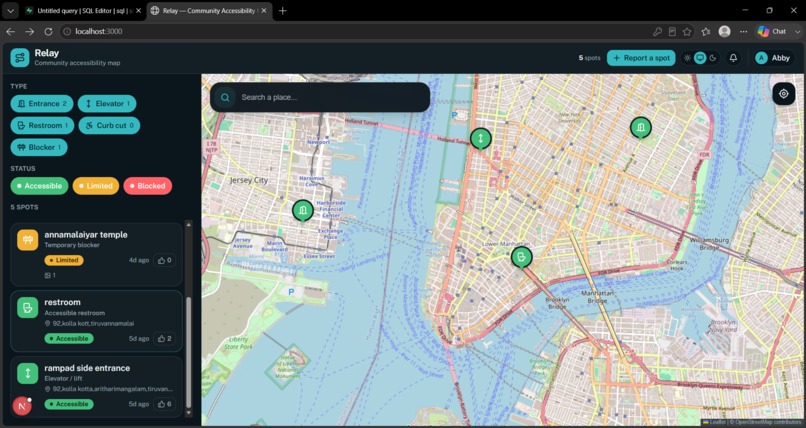Image resolution: width=806 pixels, height=428 pixels.
Task: Toggle the Curb cut type filter chip
Action: pos(109,125)
